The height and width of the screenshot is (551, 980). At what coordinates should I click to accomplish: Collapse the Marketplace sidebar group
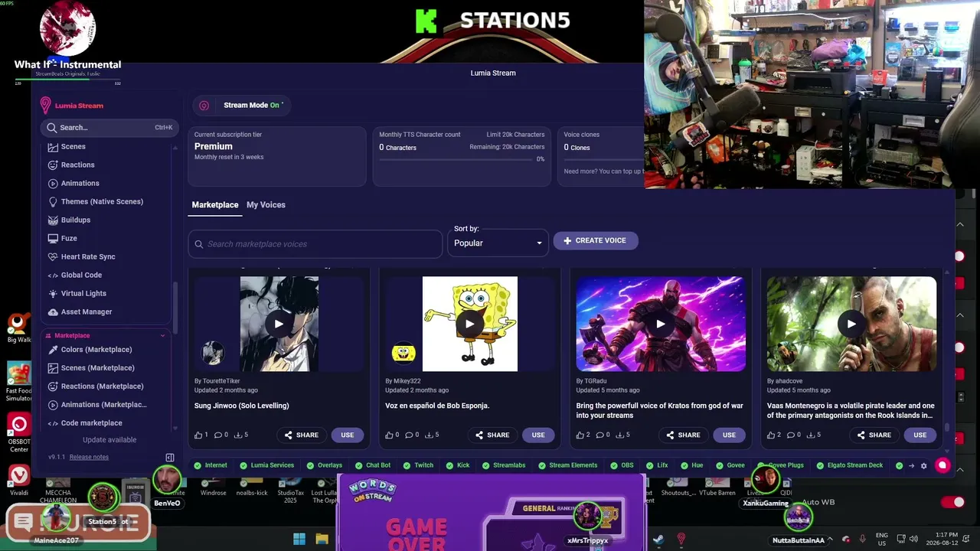pyautogui.click(x=162, y=335)
